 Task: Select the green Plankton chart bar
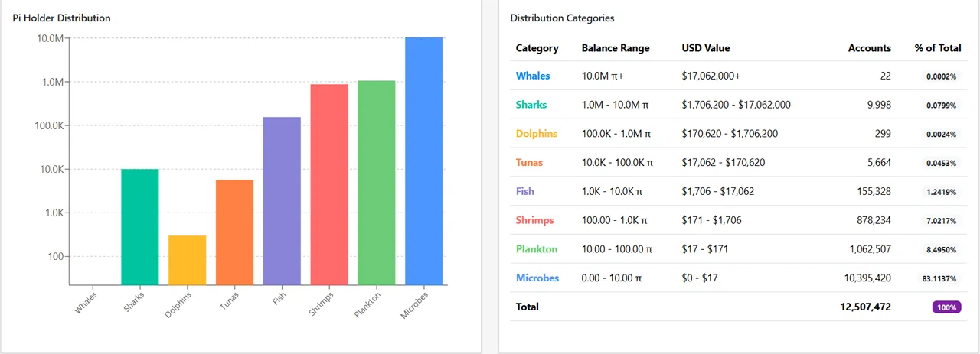click(x=376, y=182)
